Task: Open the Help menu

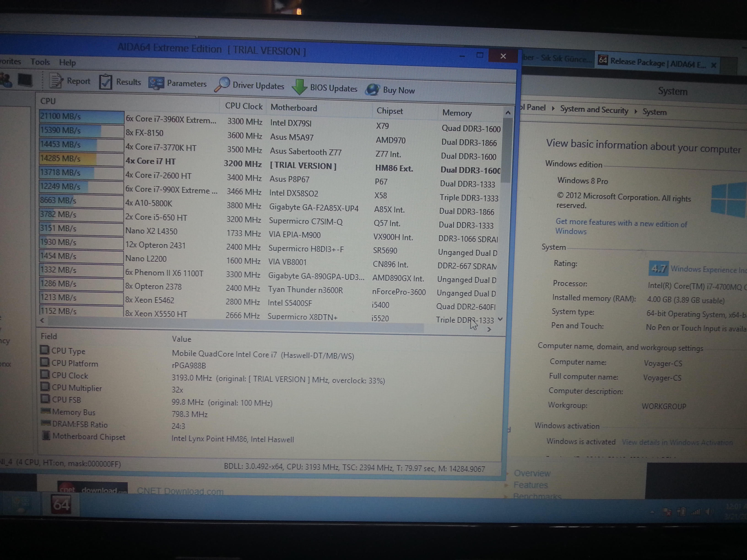Action: 68,63
